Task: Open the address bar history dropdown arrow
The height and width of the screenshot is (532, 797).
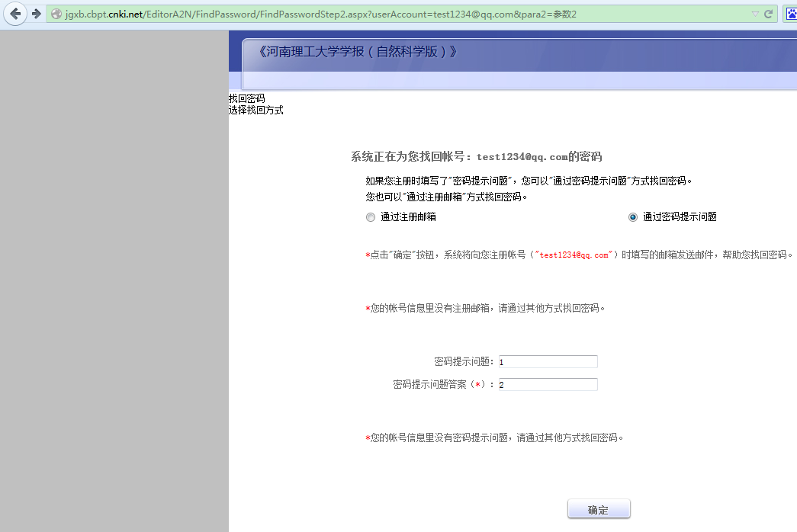Action: 755,14
